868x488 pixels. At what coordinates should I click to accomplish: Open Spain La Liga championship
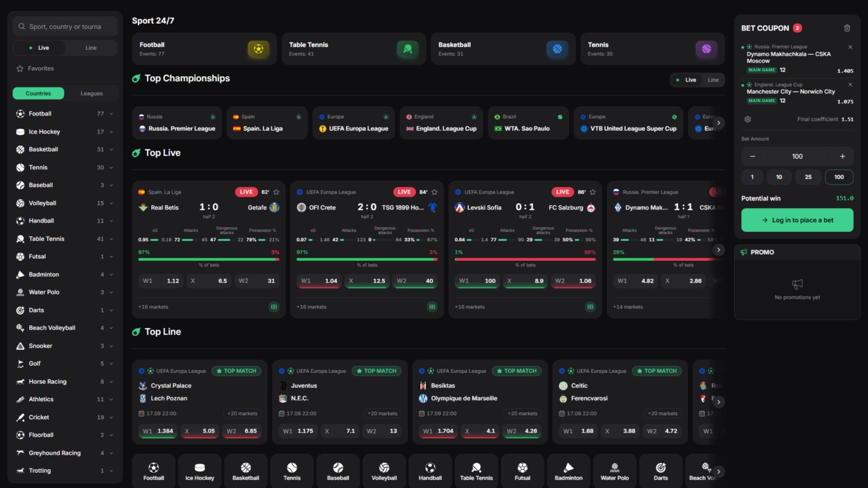[x=267, y=123]
